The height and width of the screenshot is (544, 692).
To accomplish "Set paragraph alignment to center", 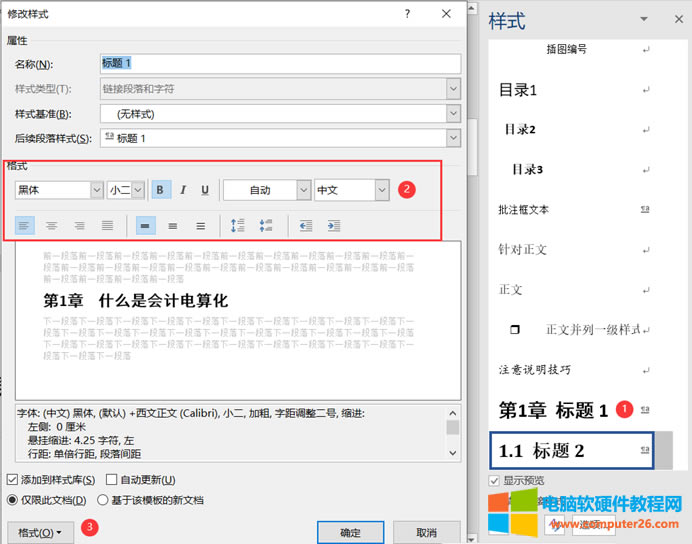I will tap(51, 226).
